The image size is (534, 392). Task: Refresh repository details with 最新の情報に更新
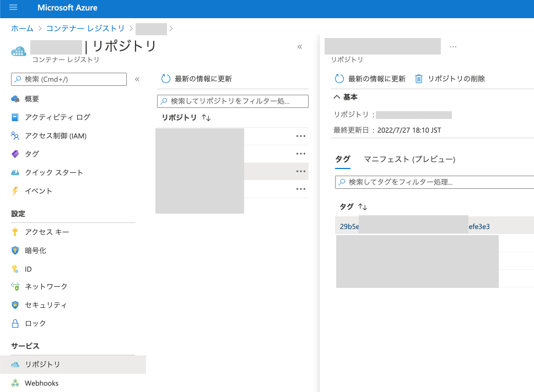click(370, 79)
